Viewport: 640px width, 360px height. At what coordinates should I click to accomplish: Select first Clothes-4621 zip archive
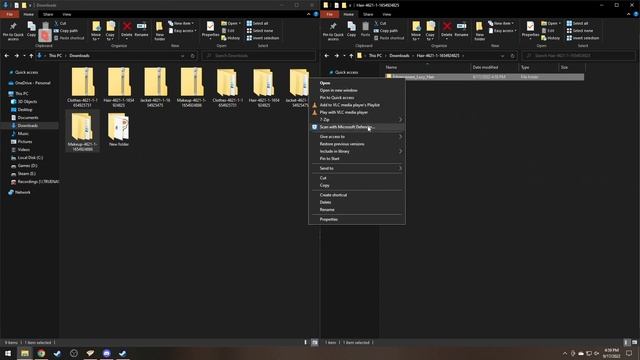pyautogui.click(x=82, y=87)
